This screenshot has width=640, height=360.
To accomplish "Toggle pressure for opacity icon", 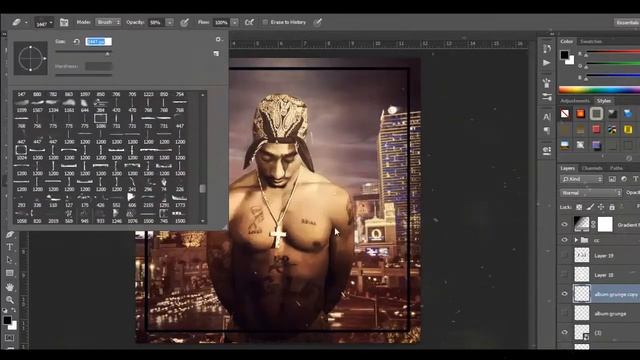I will point(184,22).
